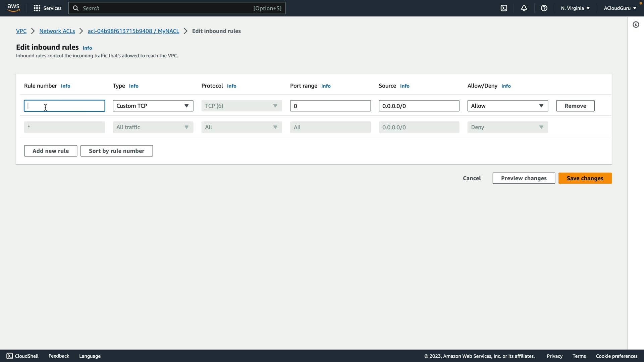Open the acl-04b98f613715b9408 / MyNACL breadcrumb
Viewport: 644px width, 362px height.
133,31
